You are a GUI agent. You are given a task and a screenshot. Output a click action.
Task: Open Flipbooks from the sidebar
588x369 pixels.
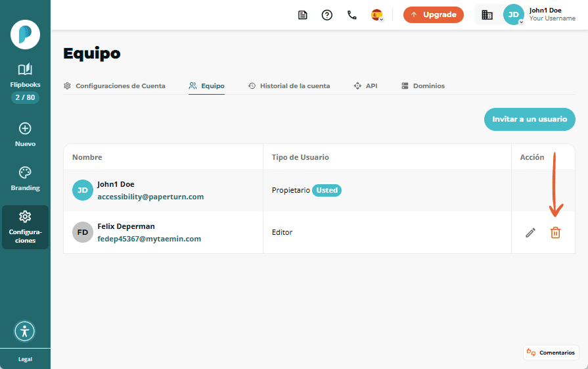click(25, 76)
